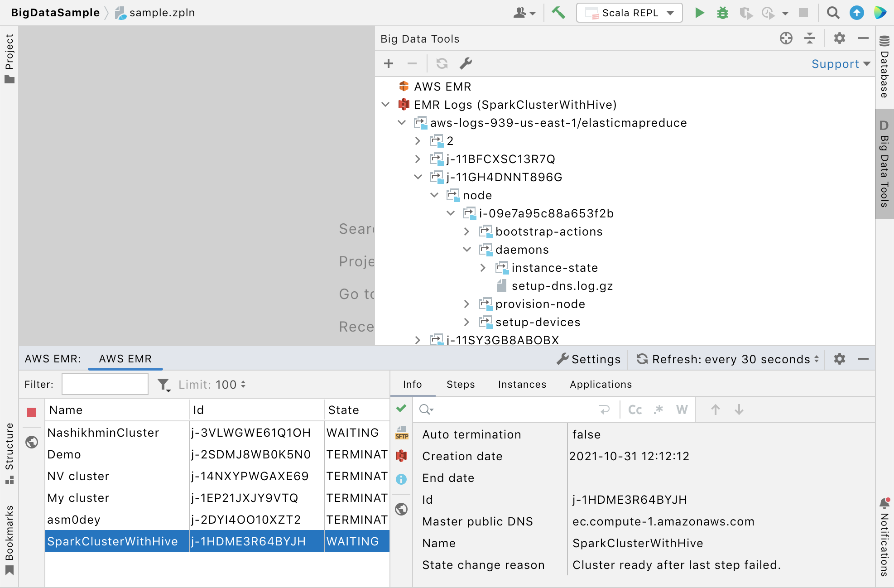Expand setup-devices folder
The width and height of the screenshot is (894, 588).
pyautogui.click(x=466, y=322)
